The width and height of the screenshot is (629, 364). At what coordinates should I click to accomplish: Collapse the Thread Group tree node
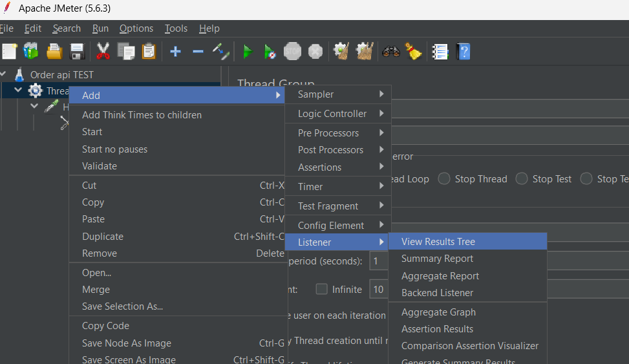click(x=18, y=90)
